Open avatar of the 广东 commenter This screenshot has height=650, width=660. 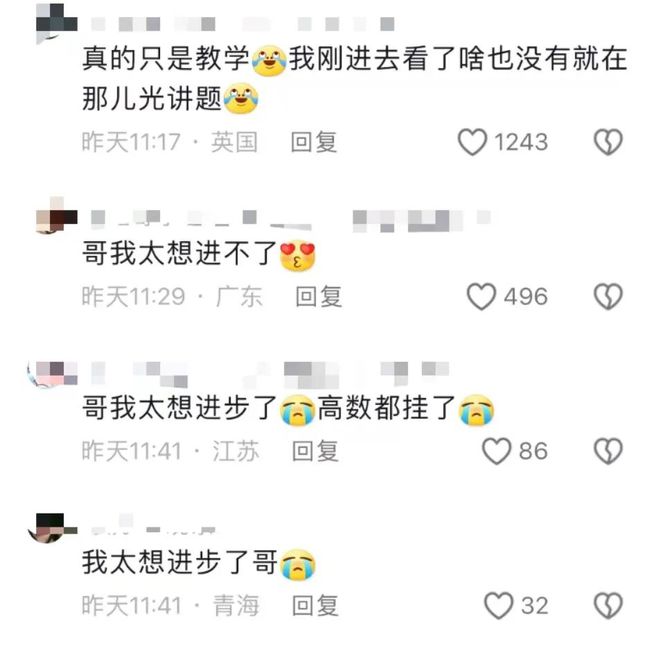coord(56,215)
